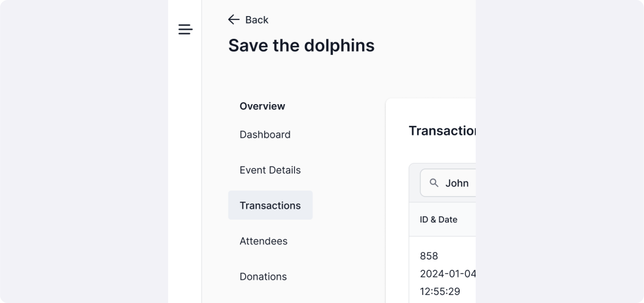Open the Attendees section
Screen dimensions: 644x303
pyautogui.click(x=263, y=241)
